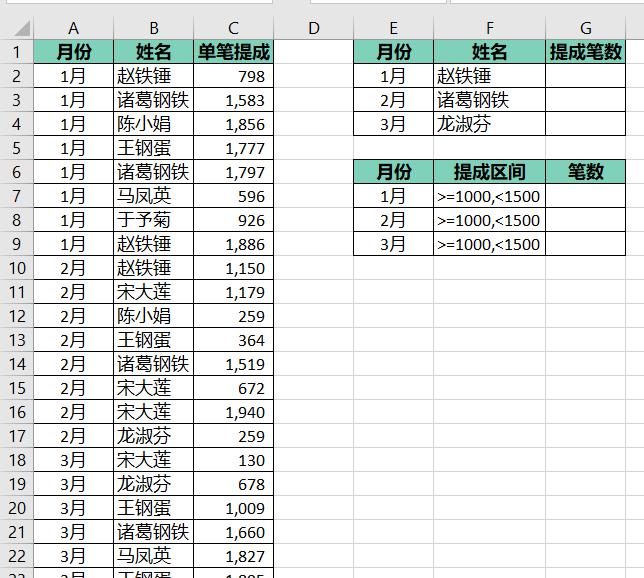Click 陈小娟 in row 4
This screenshot has width=644, height=578.
coord(144,124)
